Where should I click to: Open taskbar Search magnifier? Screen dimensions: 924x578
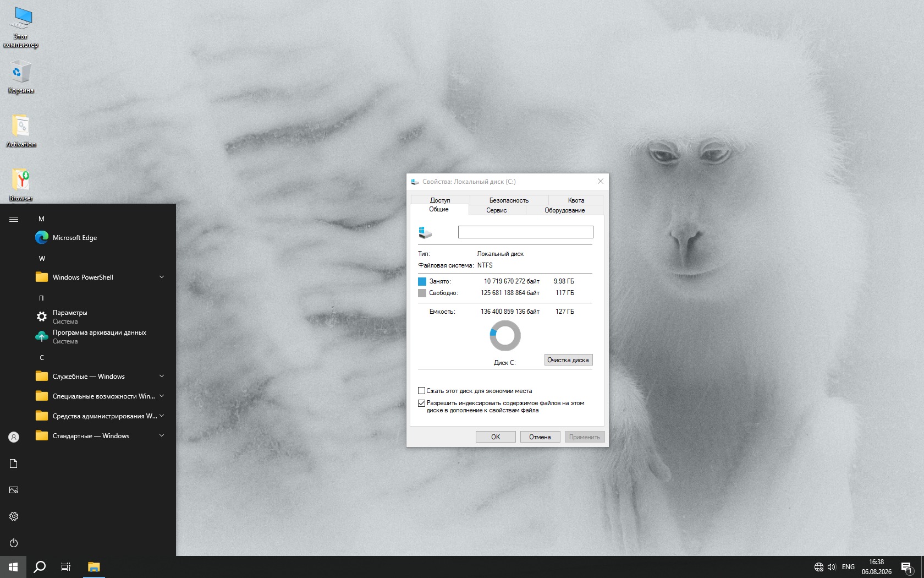pyautogui.click(x=40, y=567)
